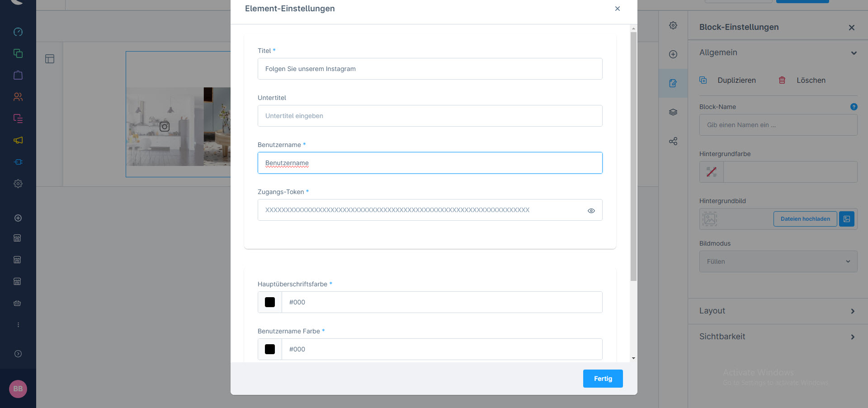Click Block-Name help question mark

854,107
